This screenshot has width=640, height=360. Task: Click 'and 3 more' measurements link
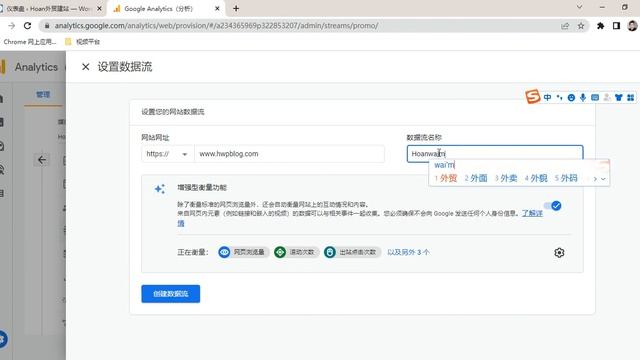(408, 252)
